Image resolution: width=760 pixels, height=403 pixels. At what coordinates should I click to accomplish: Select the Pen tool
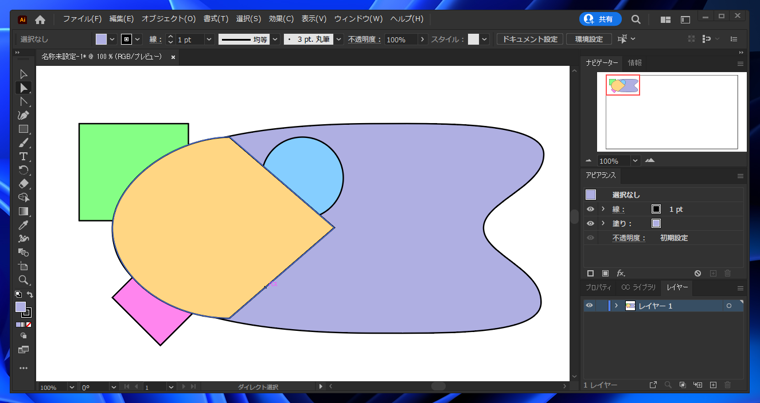(23, 115)
